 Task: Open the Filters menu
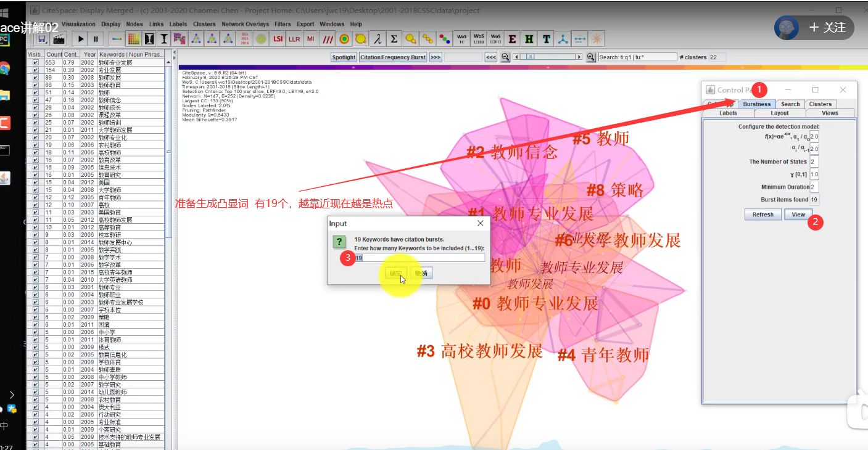tap(283, 24)
